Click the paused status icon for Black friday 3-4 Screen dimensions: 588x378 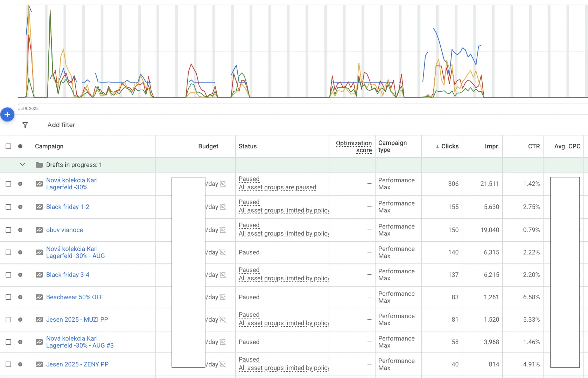20,275
